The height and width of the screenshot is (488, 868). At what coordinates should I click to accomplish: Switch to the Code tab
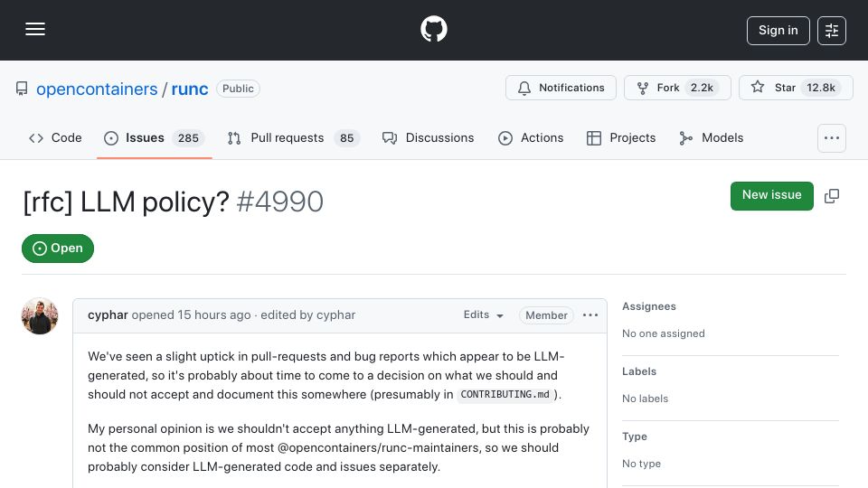55,137
